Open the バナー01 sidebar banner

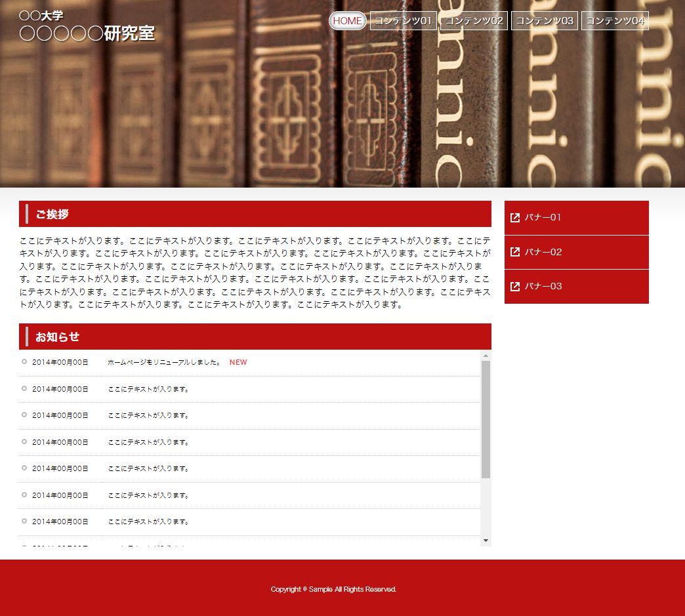click(576, 218)
